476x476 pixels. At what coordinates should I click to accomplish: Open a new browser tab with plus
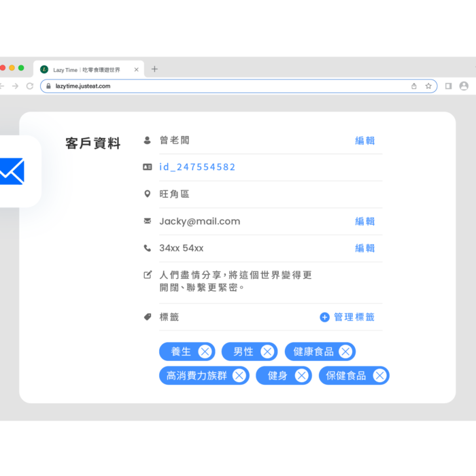point(154,69)
